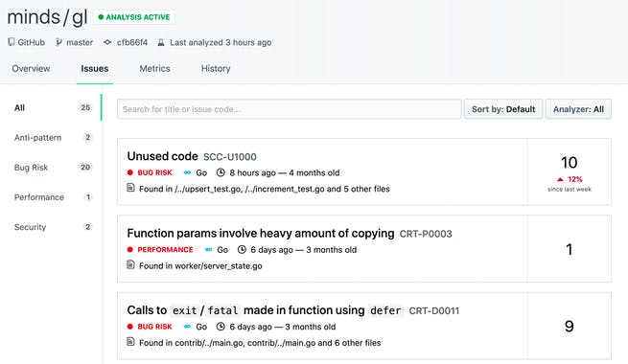Click the 1 count badge beside Performance
This screenshot has width=628, height=364.
pyautogui.click(x=88, y=196)
